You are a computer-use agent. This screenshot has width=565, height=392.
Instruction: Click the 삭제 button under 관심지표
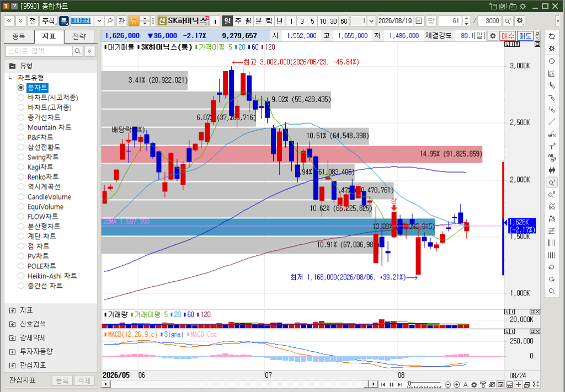[x=84, y=380]
